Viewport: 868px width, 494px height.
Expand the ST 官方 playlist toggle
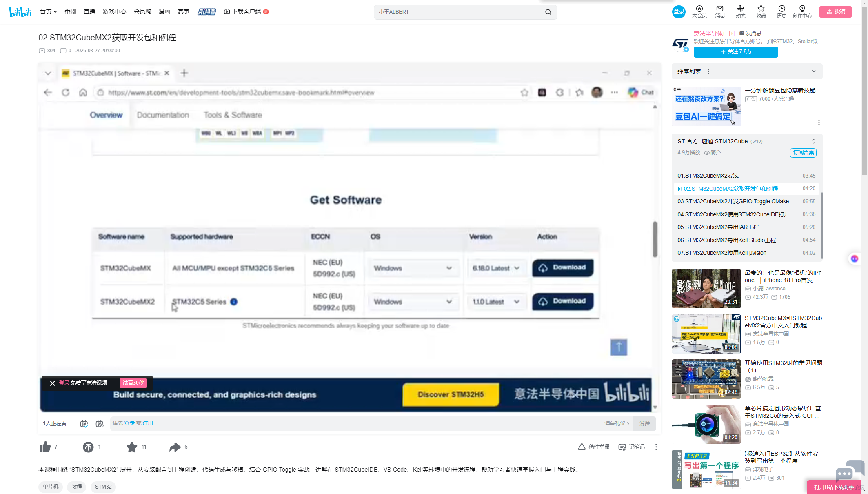coord(814,141)
